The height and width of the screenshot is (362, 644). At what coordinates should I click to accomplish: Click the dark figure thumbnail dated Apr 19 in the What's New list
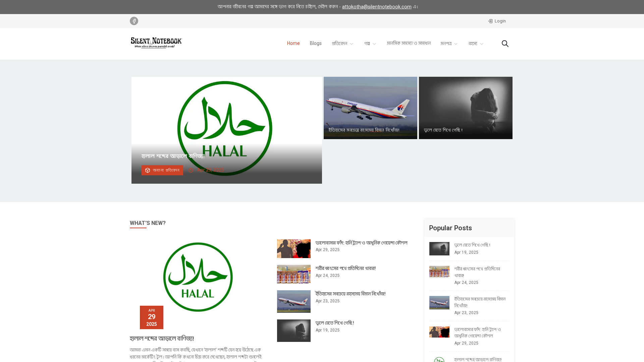pos(294,331)
